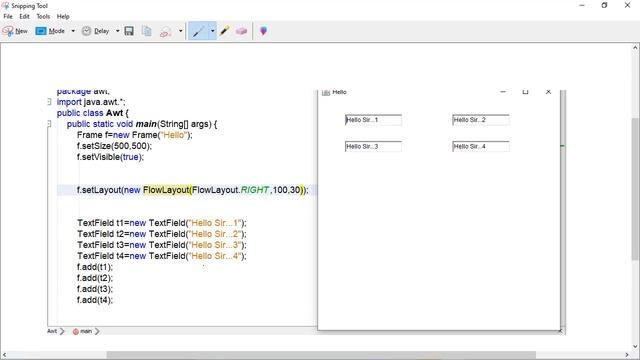Copy the snip to clipboard
Viewport: 640px width, 360px height.
click(x=147, y=31)
